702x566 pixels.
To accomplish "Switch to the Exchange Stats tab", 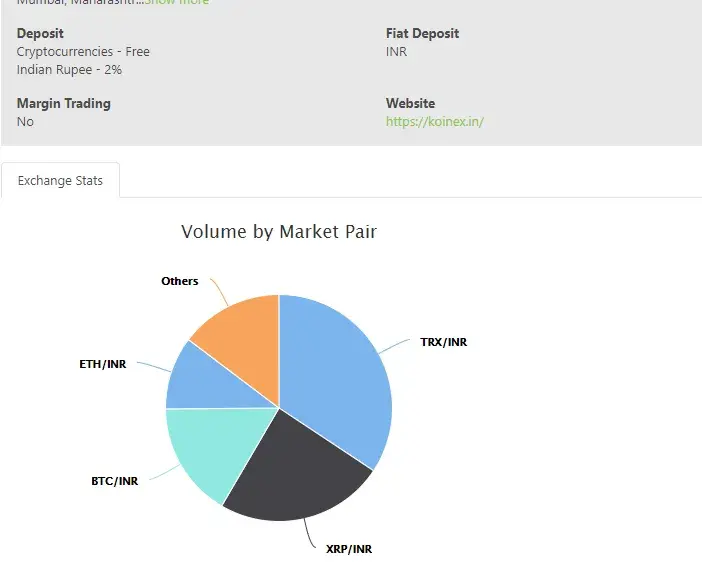I will pos(60,181).
